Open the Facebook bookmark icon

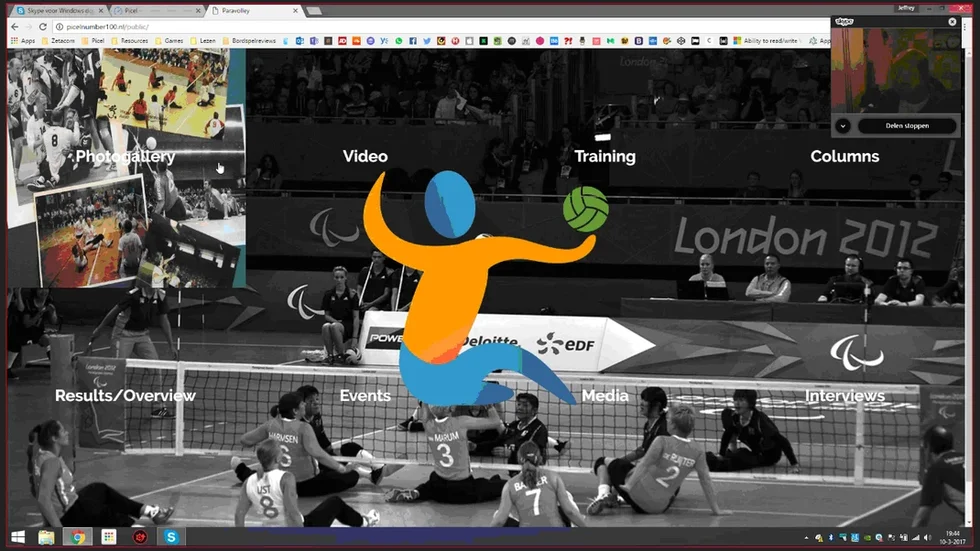(x=412, y=41)
